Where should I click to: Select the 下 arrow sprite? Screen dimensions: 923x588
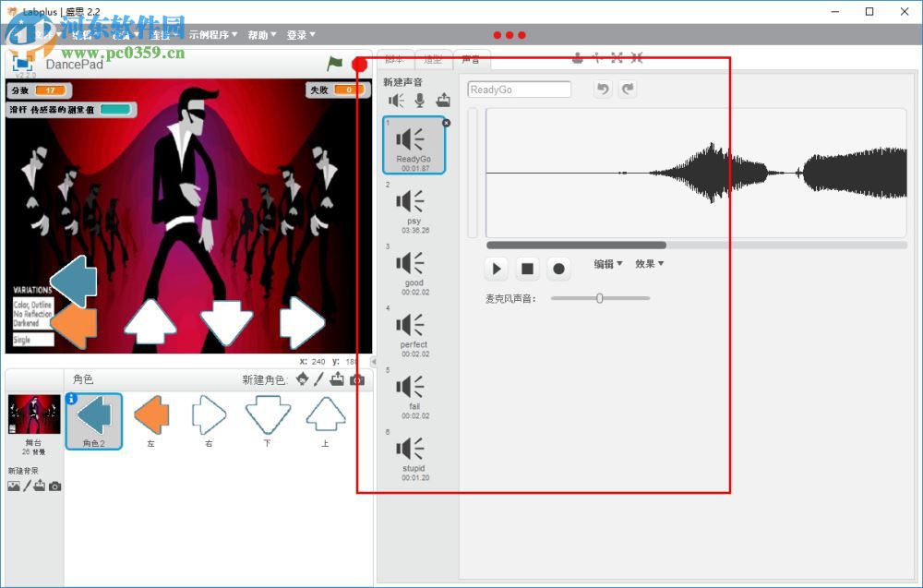click(268, 422)
